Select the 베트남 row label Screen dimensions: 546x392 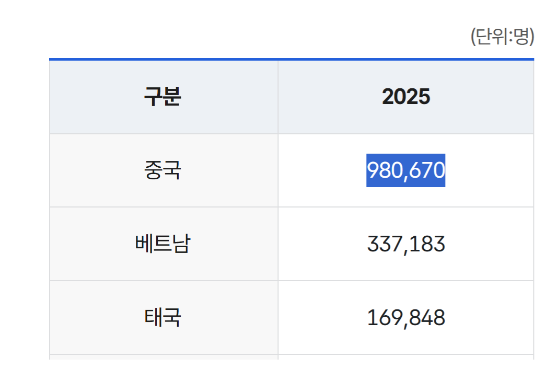[x=164, y=244]
